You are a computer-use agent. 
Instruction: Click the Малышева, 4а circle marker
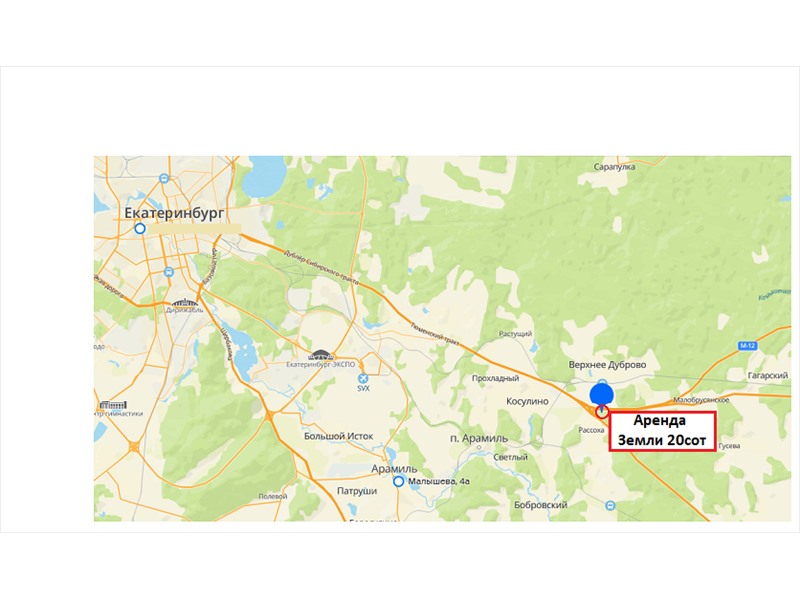398,482
